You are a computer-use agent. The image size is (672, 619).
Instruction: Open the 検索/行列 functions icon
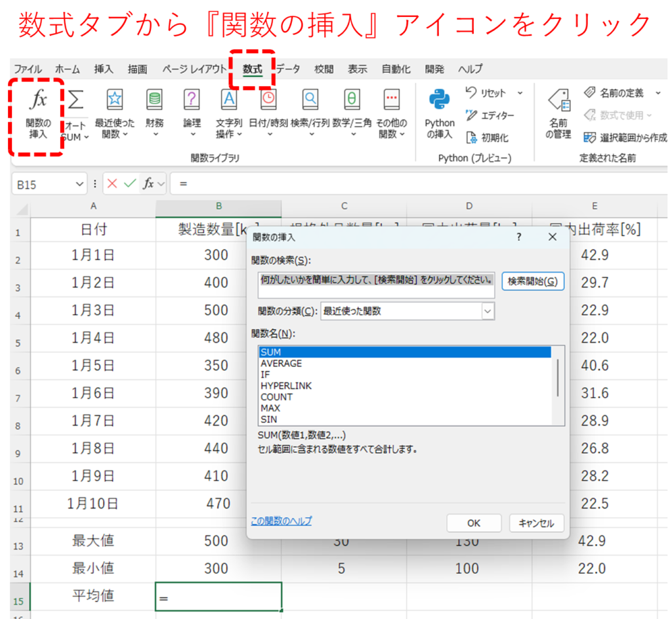pyautogui.click(x=310, y=99)
